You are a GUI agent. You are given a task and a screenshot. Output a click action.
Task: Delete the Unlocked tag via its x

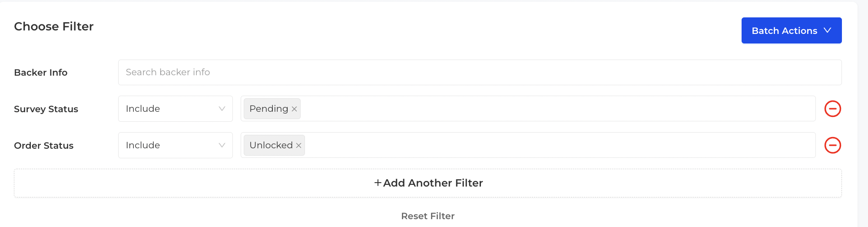tap(298, 146)
